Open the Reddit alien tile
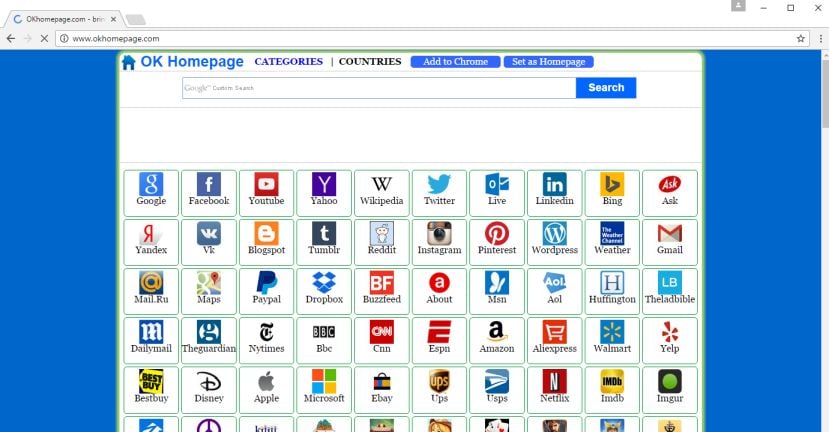 point(382,242)
